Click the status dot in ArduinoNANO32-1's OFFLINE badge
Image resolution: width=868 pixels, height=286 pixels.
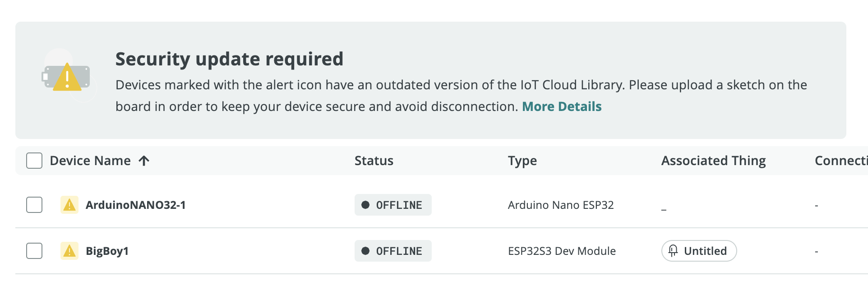click(365, 205)
